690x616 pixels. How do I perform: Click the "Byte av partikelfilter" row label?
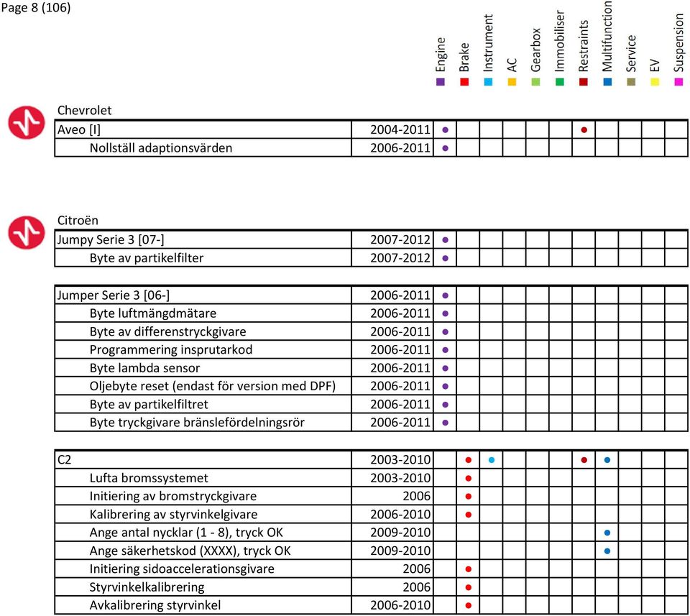(147, 258)
